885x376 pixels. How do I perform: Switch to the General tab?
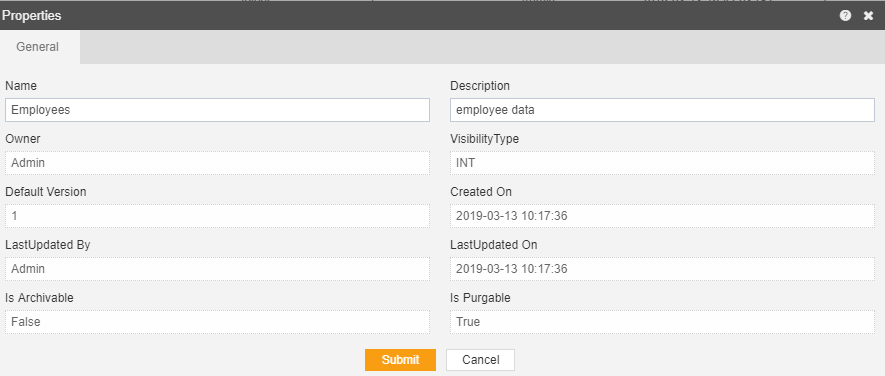click(x=37, y=47)
